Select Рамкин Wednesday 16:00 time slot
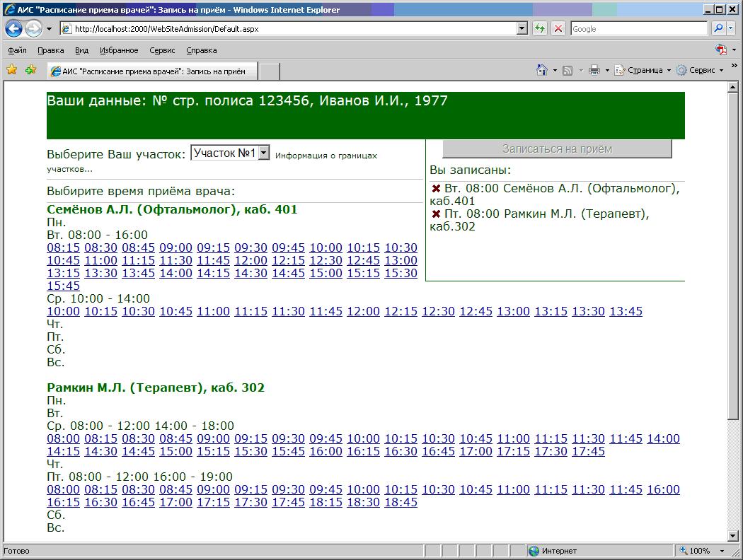 point(326,452)
